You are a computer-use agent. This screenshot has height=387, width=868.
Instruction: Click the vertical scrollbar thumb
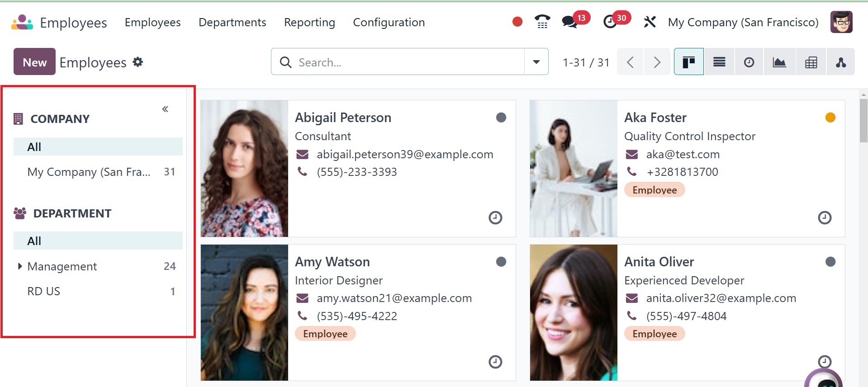click(x=863, y=121)
